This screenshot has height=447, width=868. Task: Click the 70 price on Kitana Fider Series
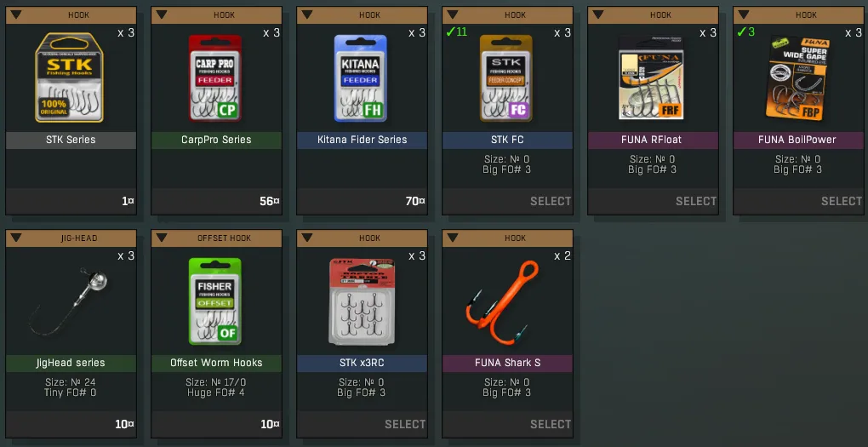click(x=414, y=202)
